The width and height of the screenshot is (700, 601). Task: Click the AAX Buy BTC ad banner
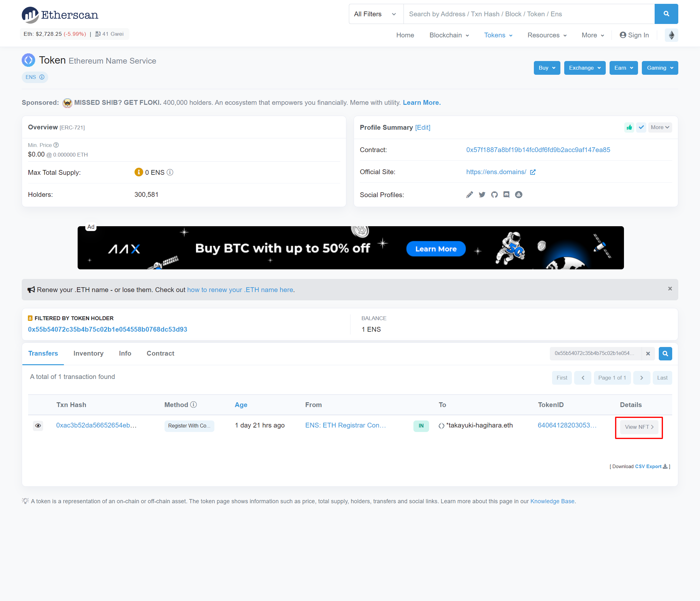[x=350, y=248]
